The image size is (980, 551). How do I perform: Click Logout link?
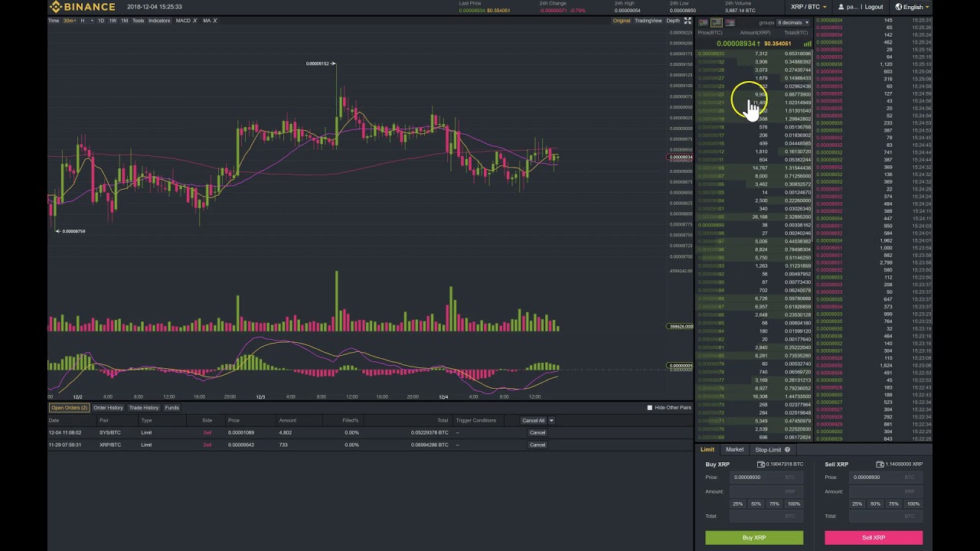(x=874, y=7)
